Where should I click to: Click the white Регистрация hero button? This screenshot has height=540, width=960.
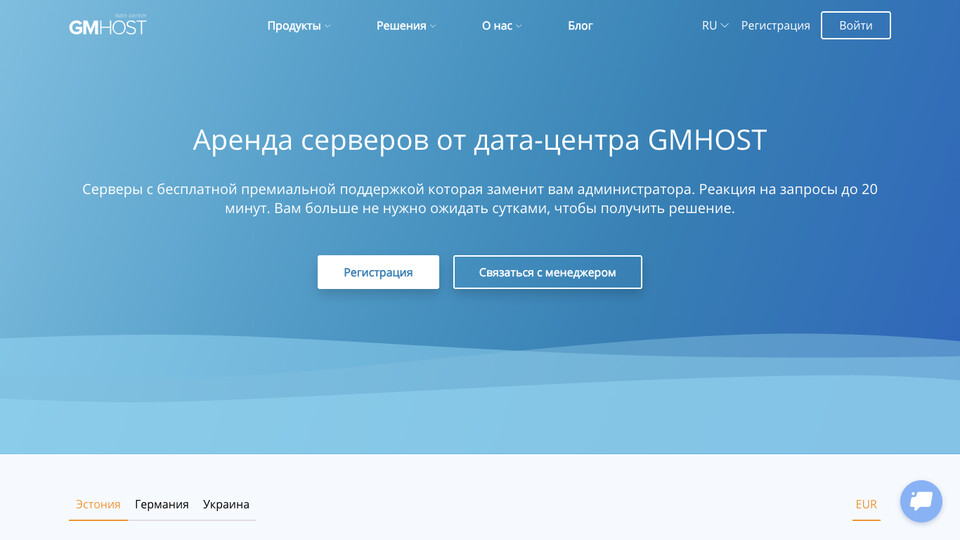[x=378, y=272]
